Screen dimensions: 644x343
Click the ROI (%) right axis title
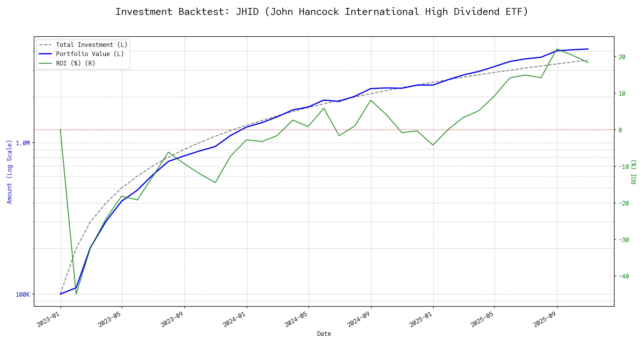tap(634, 171)
